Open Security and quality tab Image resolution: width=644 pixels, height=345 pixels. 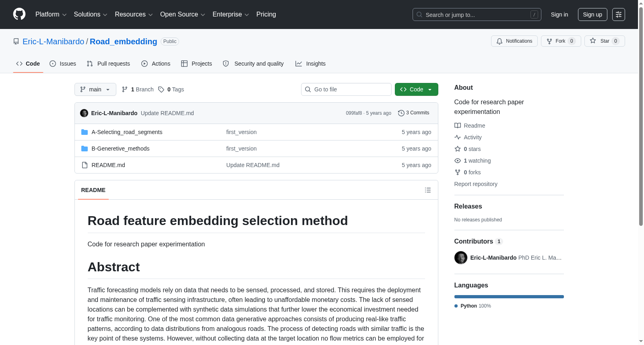[x=253, y=64]
